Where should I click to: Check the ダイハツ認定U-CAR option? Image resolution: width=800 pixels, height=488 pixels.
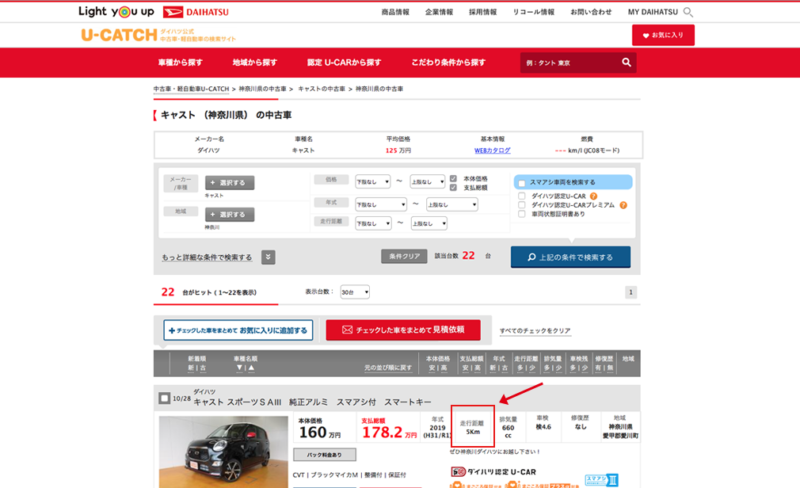pyautogui.click(x=521, y=196)
